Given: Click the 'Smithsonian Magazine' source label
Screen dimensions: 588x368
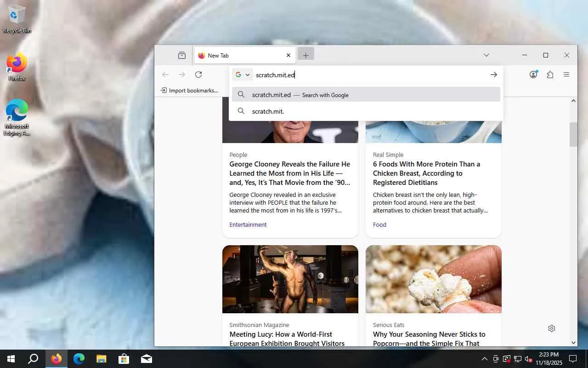Looking at the screenshot, I should tap(260, 325).
